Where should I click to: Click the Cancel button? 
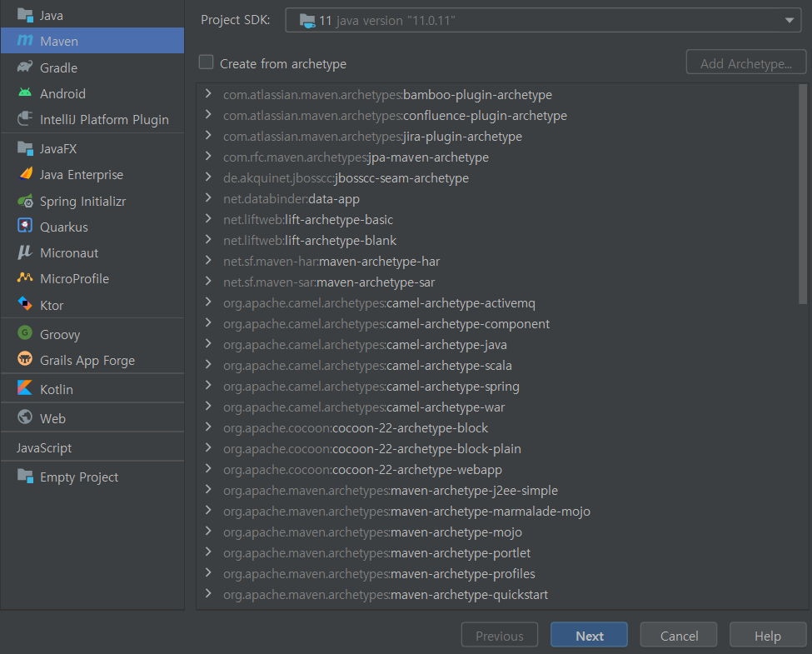pyautogui.click(x=679, y=636)
